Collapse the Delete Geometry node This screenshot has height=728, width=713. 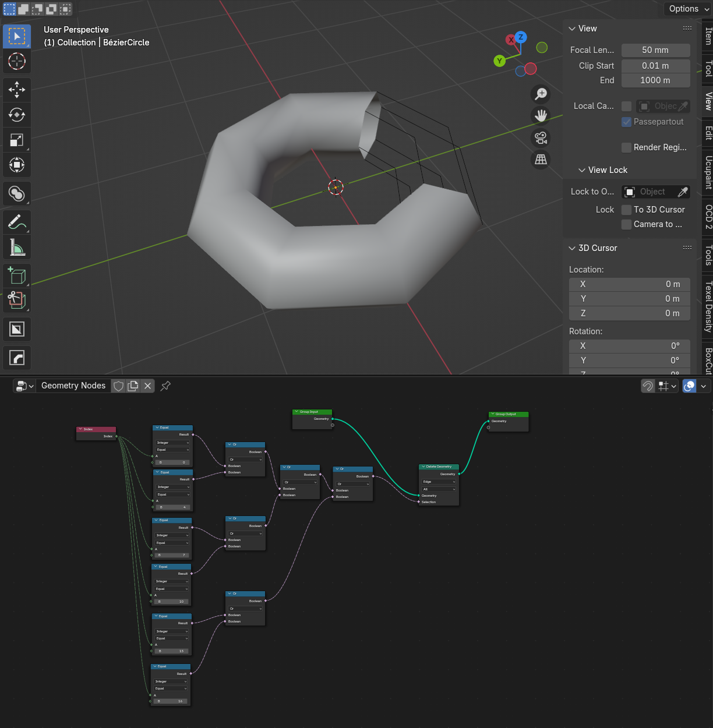pyautogui.click(x=423, y=467)
